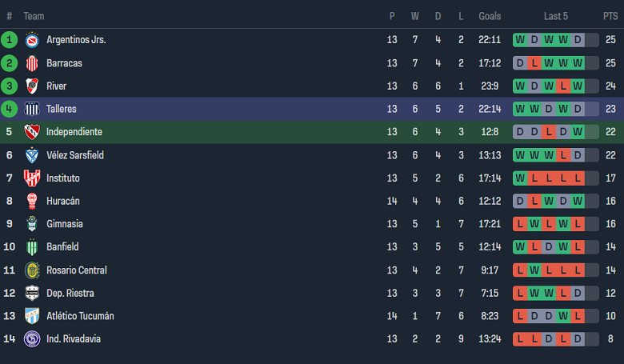
Task: Click the Barracas team badge
Action: [x=32, y=63]
